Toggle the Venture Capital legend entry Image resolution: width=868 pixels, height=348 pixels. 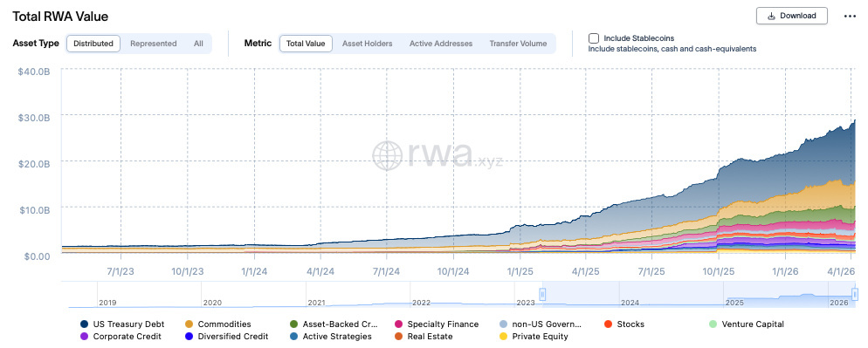tap(747, 324)
